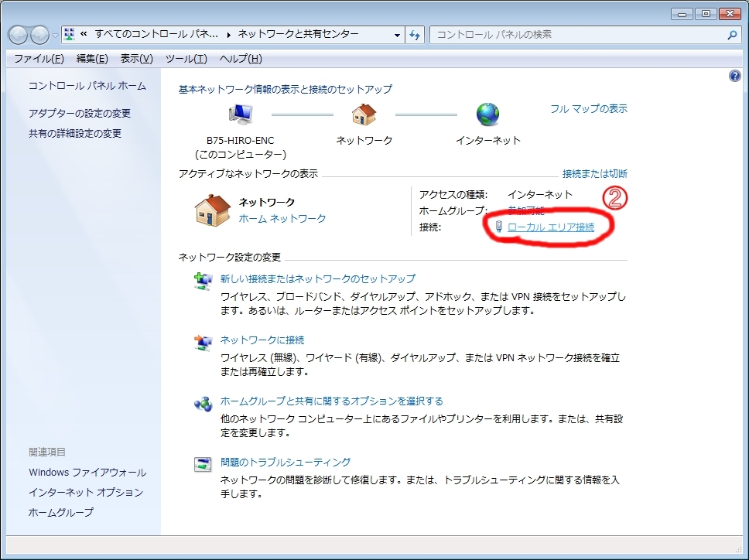Expand the breadcrumb arrow before ネットワークと共有センター
The height and width of the screenshot is (560, 749).
point(229,35)
